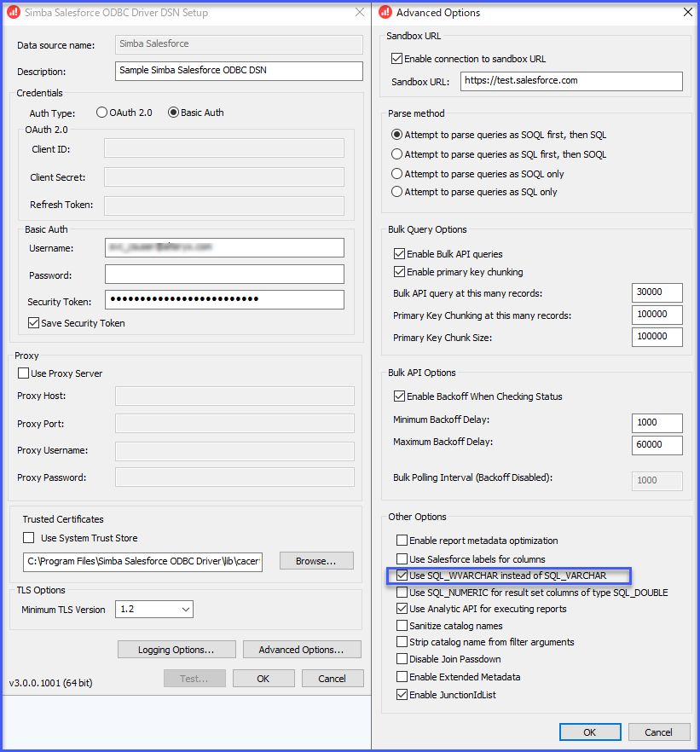The height and width of the screenshot is (752, 700).
Task: Toggle Enable JunctionIdList checkbox
Action: pyautogui.click(x=402, y=694)
